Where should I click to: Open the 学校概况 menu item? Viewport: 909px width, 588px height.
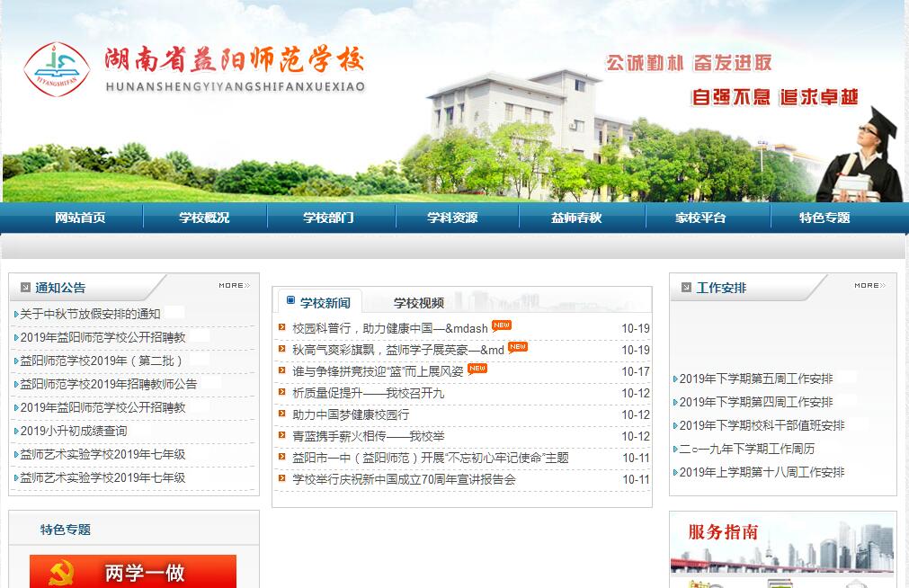204,218
